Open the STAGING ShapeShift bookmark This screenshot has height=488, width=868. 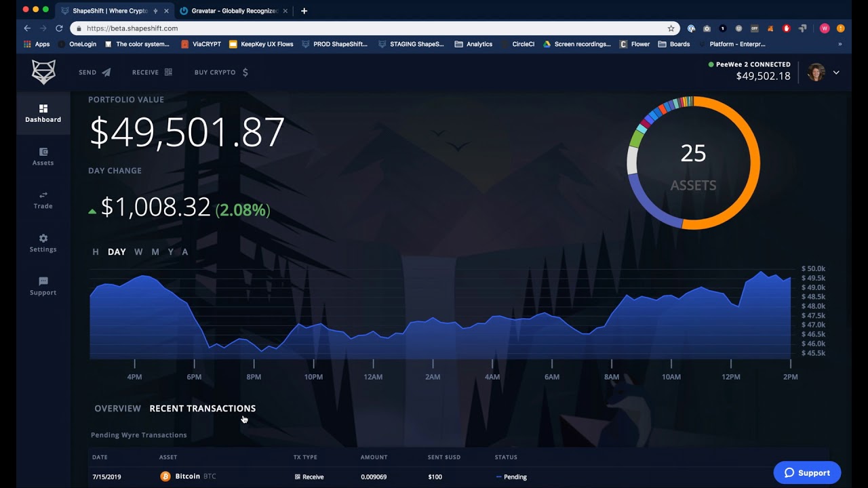click(411, 44)
